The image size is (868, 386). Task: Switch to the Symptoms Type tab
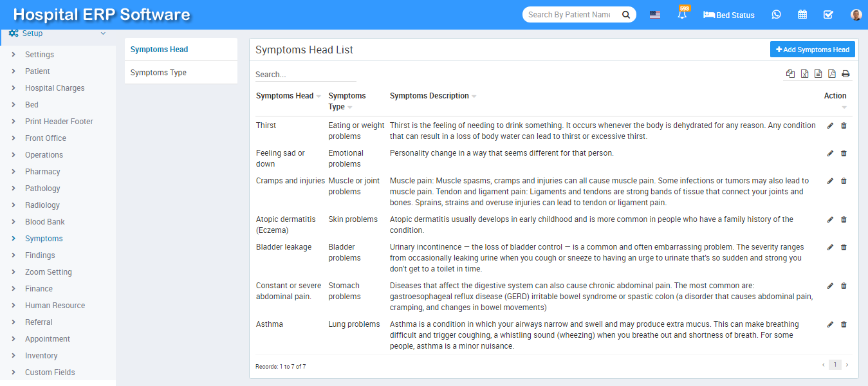(x=158, y=73)
